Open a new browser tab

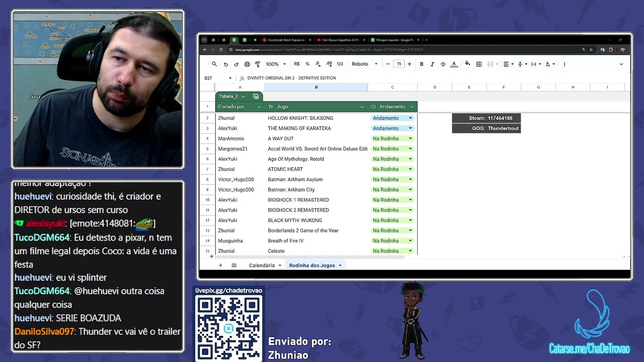426,40
